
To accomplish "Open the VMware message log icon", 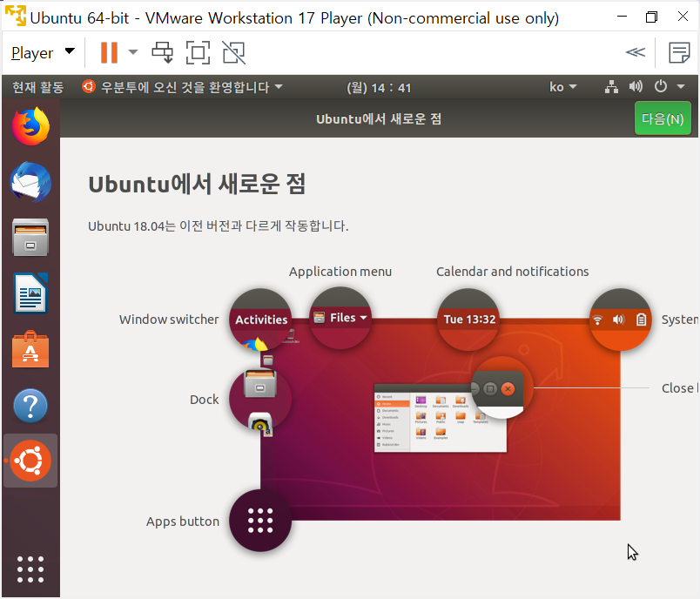I will (679, 52).
